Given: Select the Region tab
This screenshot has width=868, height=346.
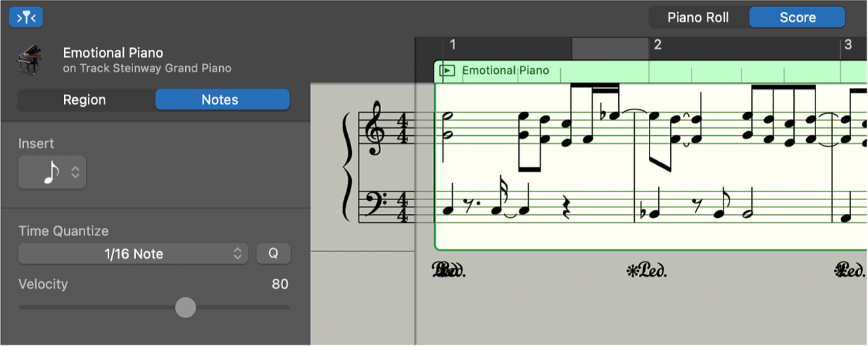Looking at the screenshot, I should click(85, 100).
